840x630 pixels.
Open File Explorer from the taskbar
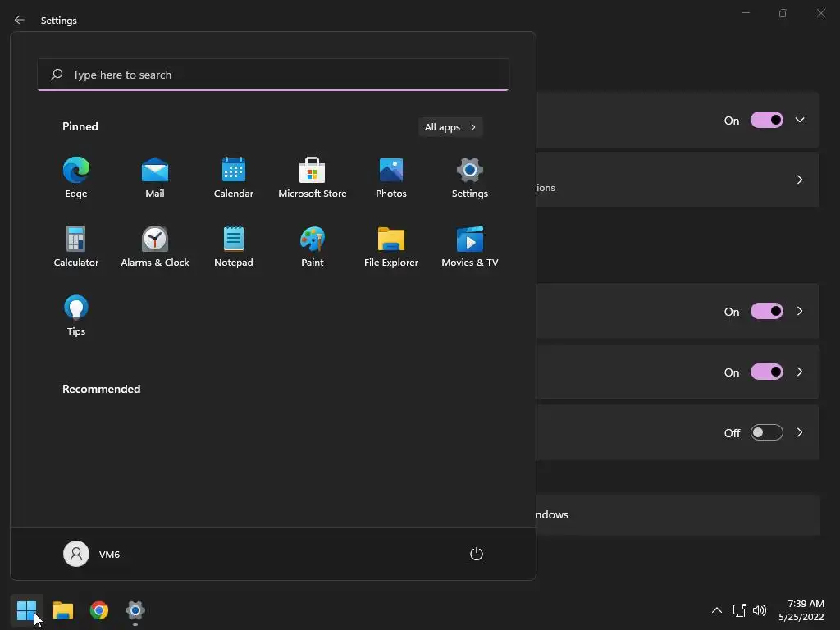point(62,610)
